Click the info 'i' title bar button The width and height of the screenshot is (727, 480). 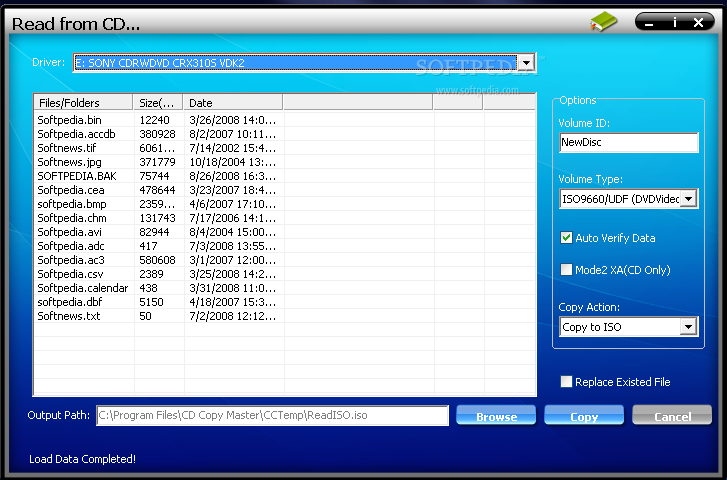tap(675, 22)
